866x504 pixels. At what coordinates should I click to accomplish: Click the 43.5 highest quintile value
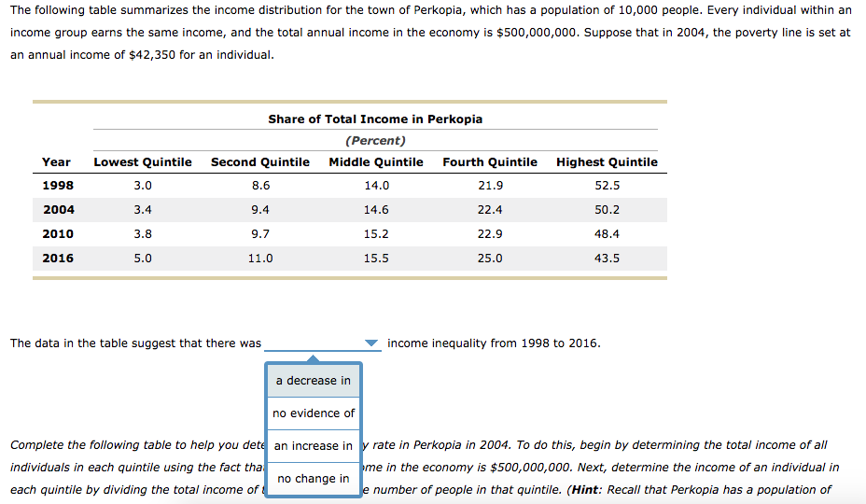607,259
